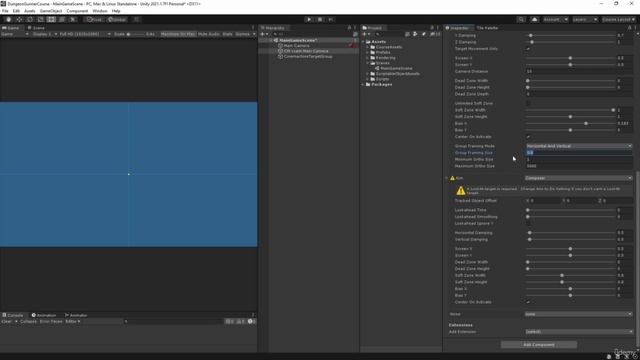Lock the Hierarchy panel
The height and width of the screenshot is (360, 640).
point(349,28)
